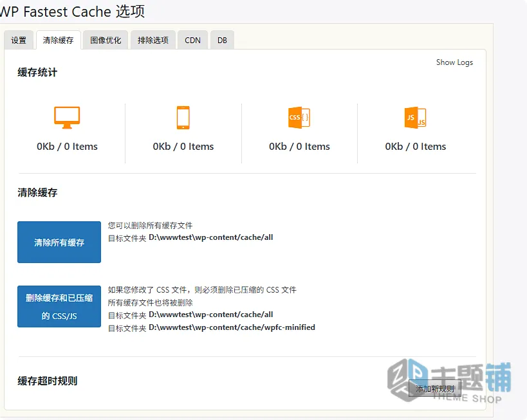Viewport: 527px width, 420px height.
Task: Click the JS file statistics icon
Action: point(416,118)
